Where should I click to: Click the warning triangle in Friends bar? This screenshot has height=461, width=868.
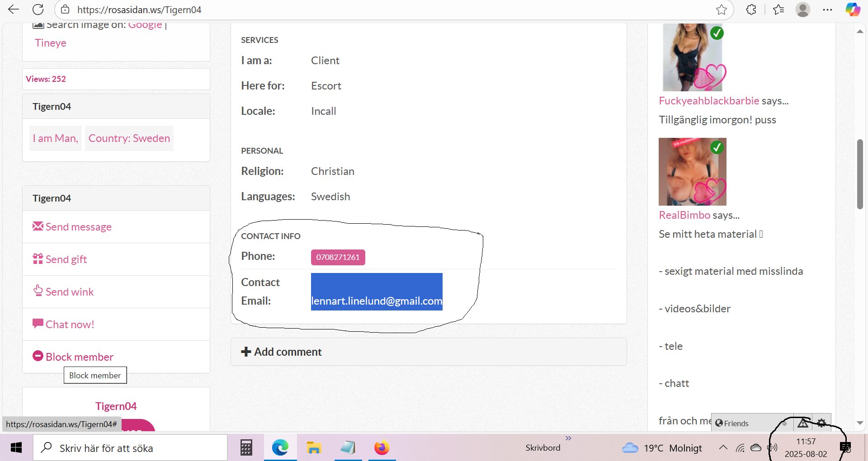803,423
